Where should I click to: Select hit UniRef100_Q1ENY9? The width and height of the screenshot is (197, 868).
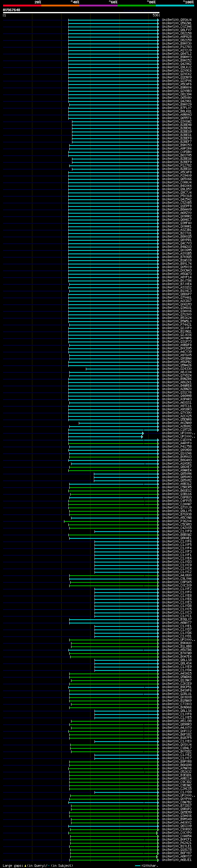176,78
